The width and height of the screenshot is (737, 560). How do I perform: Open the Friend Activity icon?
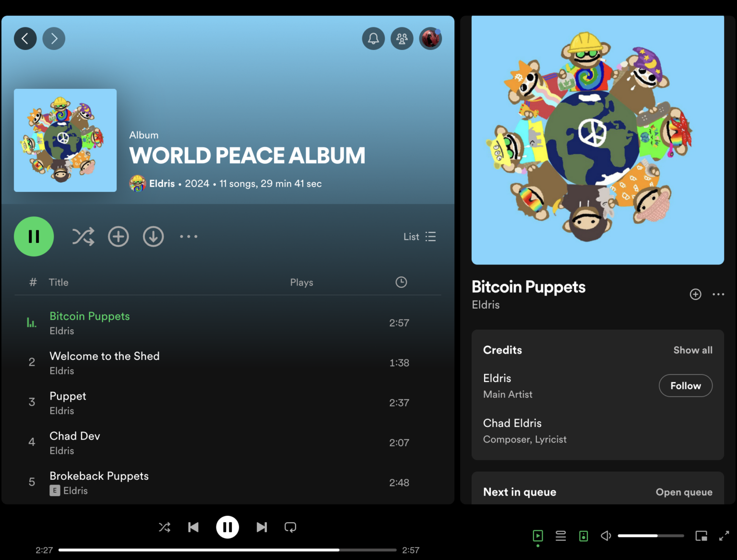pyautogui.click(x=402, y=38)
